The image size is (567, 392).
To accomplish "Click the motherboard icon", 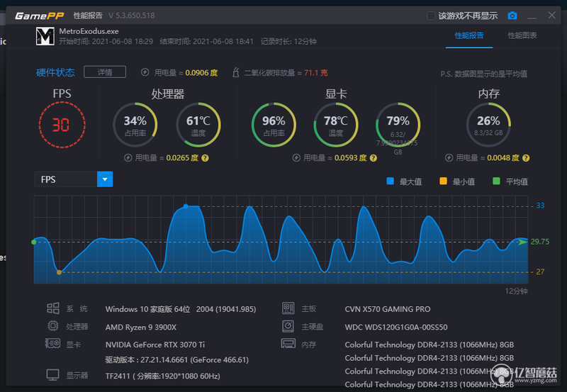I will [288, 308].
